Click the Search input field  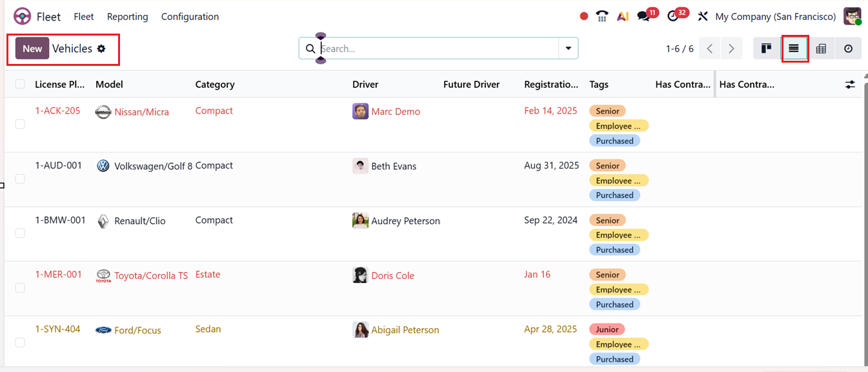438,48
